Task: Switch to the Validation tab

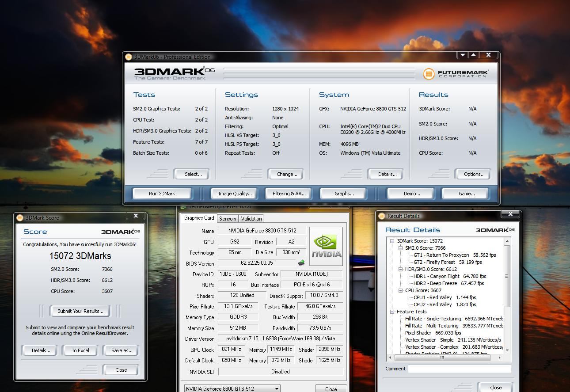Action: [x=251, y=218]
